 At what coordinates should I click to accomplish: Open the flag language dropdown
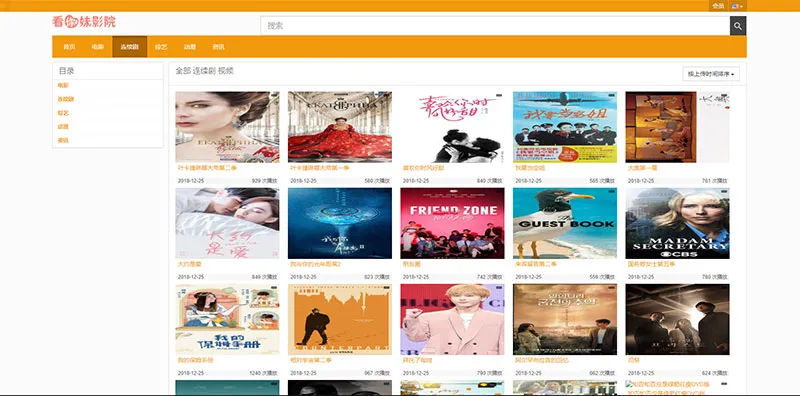(737, 6)
